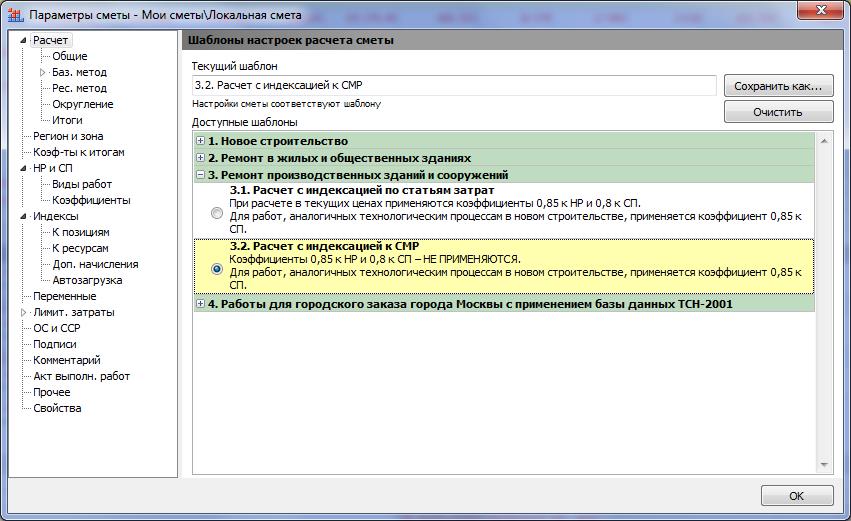Click the app icon in the title bar
851x521 pixels.
[x=15, y=14]
